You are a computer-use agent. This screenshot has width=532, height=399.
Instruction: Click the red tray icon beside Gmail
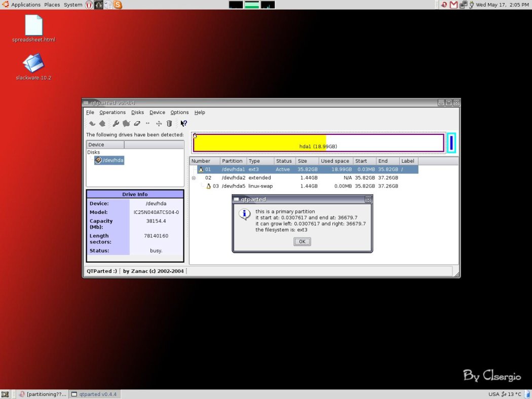pos(444,5)
